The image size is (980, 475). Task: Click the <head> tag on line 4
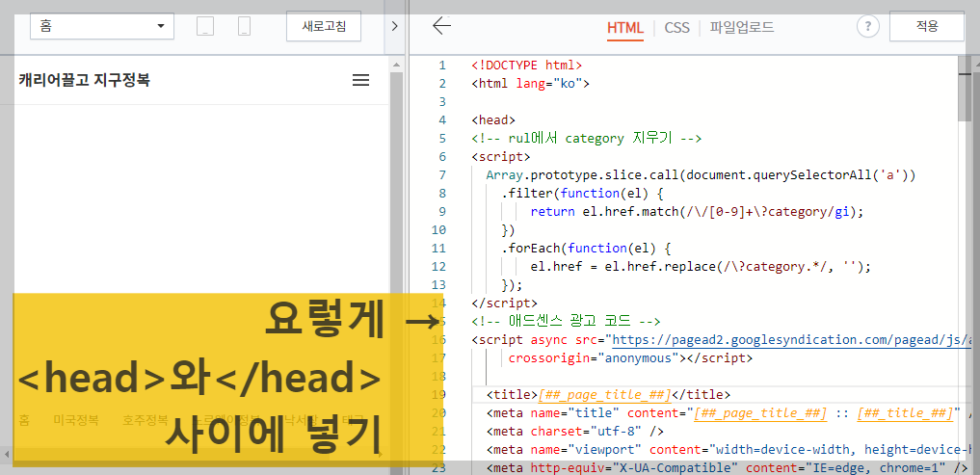(493, 120)
